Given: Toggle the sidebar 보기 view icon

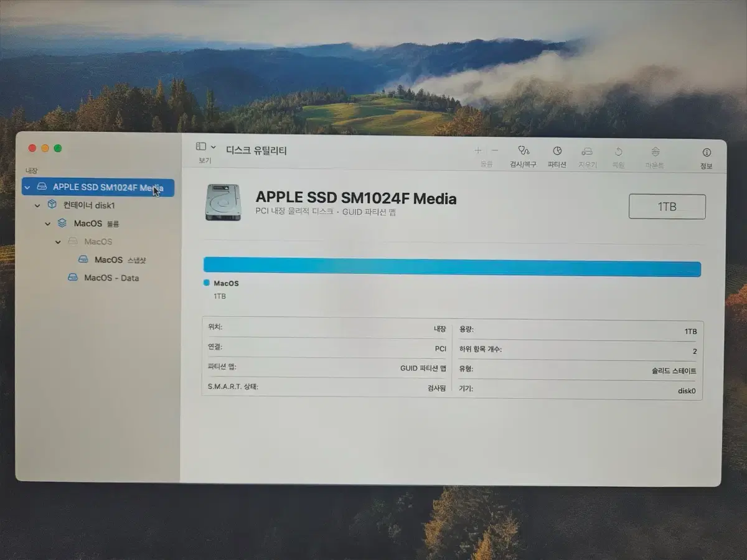Looking at the screenshot, I should tap(200, 147).
